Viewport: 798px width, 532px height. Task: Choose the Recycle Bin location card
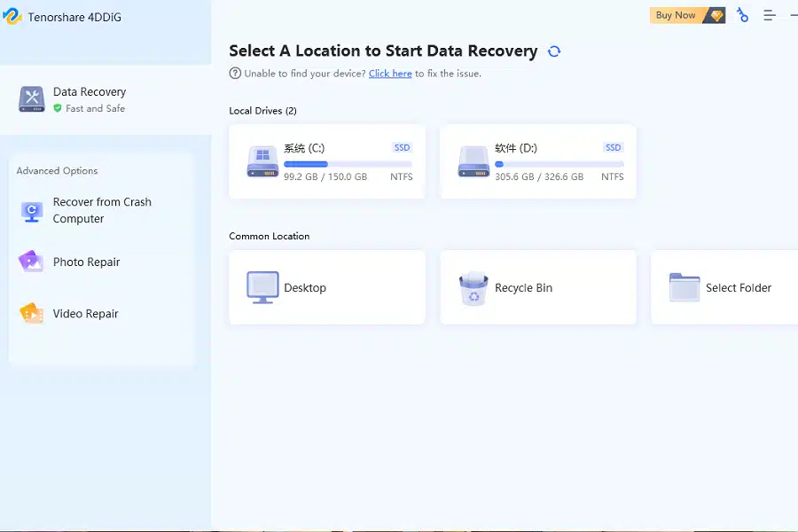(x=538, y=287)
